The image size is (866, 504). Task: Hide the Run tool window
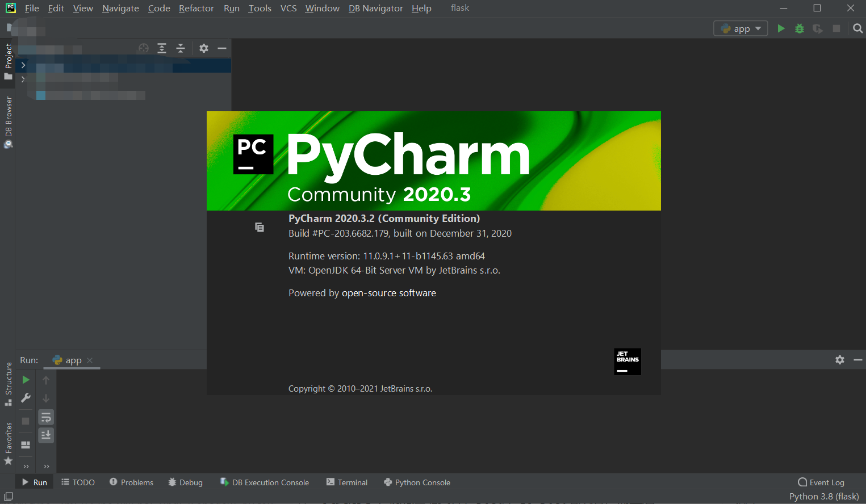(x=858, y=360)
